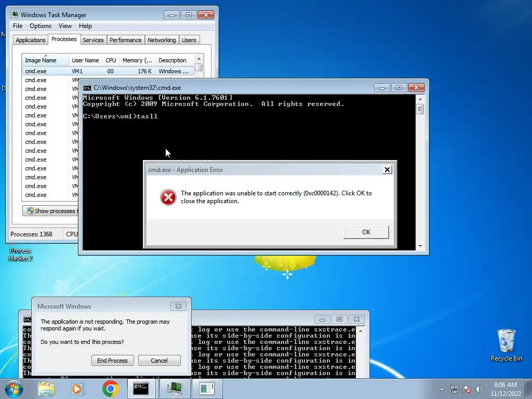Switch to the Applications tab

pos(31,40)
